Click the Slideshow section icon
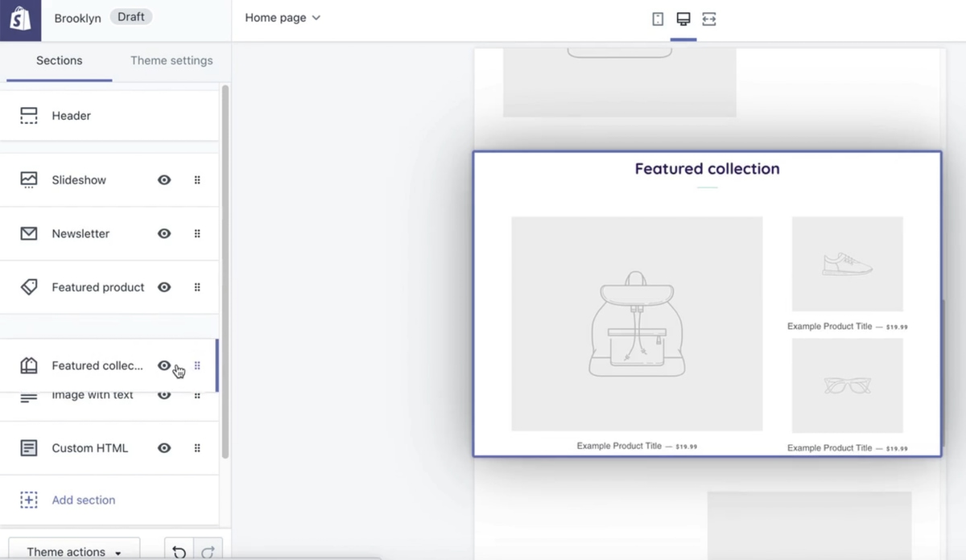The image size is (966, 560). 29,180
